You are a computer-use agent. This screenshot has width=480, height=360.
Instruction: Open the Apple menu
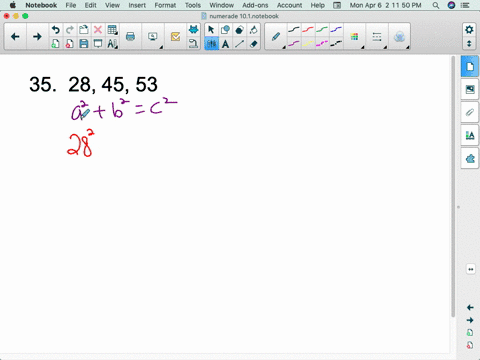pyautogui.click(x=13, y=5)
